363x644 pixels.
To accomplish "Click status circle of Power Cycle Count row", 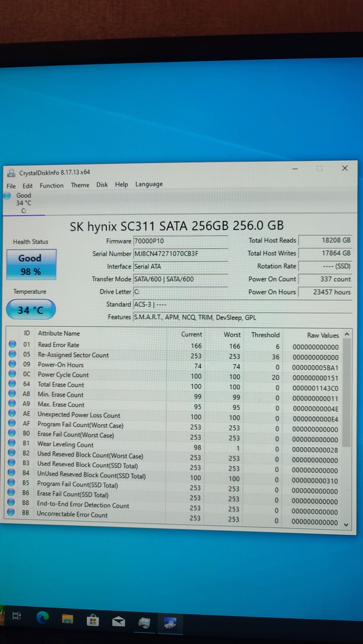I will 12,374.
